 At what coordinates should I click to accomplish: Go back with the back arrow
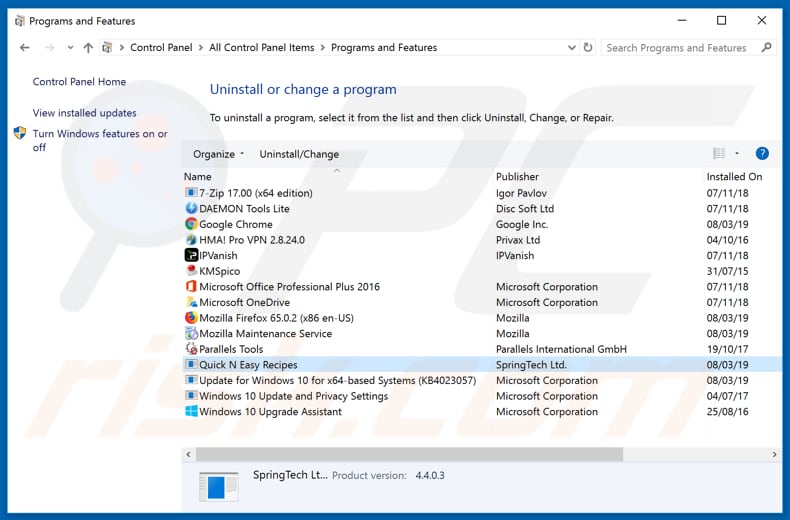tap(24, 47)
